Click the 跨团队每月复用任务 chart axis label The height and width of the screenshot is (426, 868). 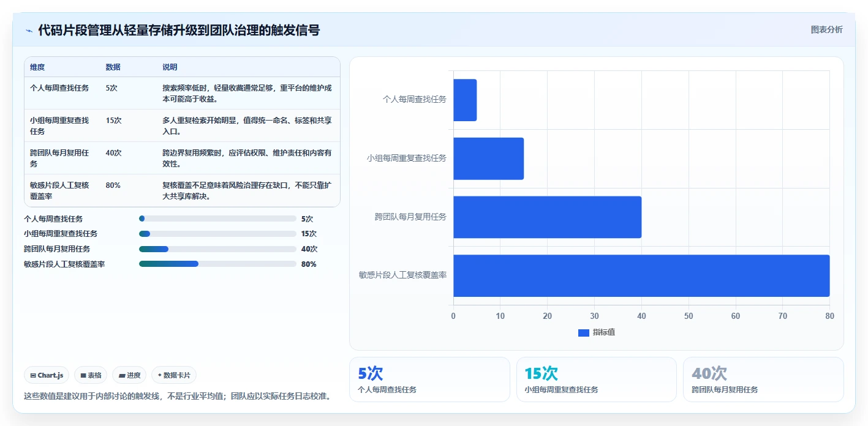point(411,217)
